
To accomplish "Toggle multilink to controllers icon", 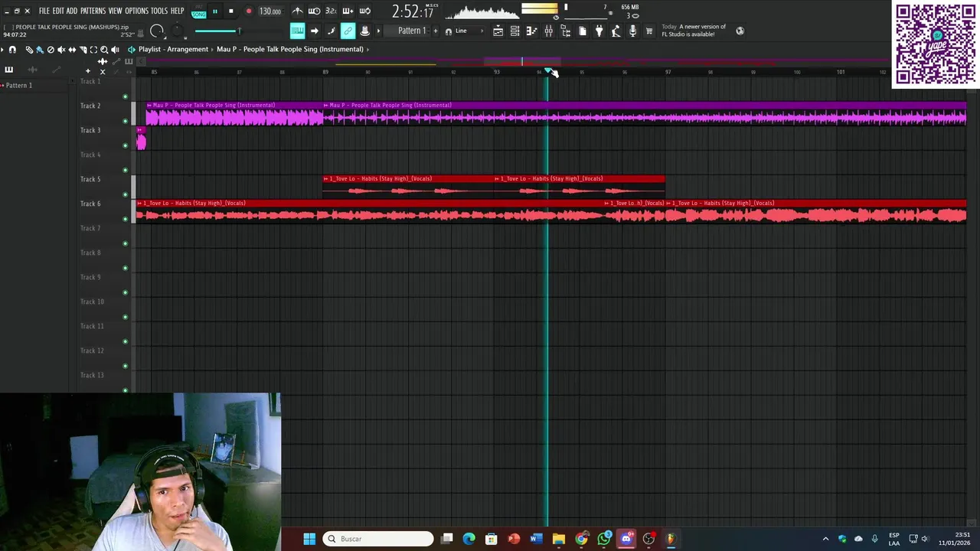I will click(364, 31).
